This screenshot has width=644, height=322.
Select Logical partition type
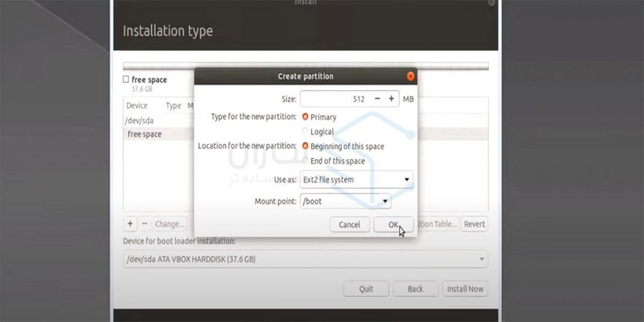[305, 132]
